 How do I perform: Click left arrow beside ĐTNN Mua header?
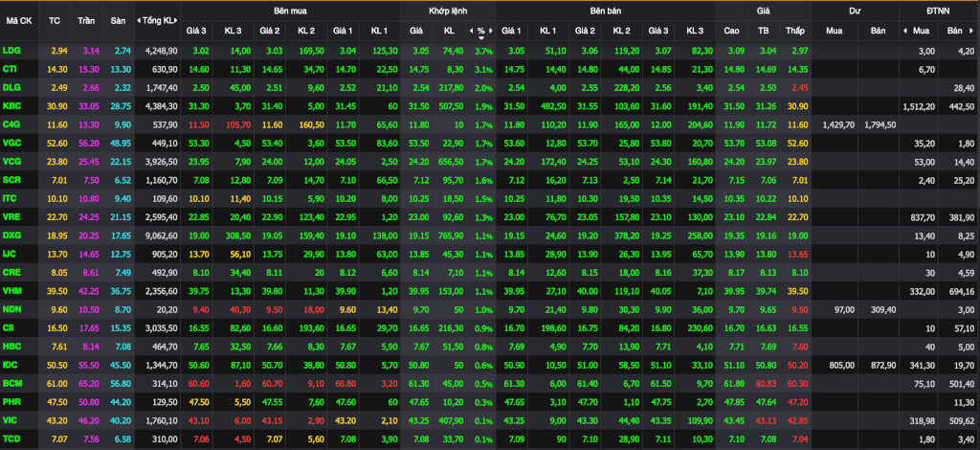tap(905, 30)
